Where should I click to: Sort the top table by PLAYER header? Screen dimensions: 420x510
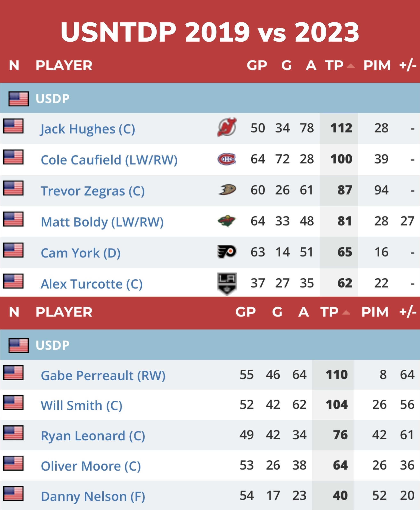click(x=64, y=65)
